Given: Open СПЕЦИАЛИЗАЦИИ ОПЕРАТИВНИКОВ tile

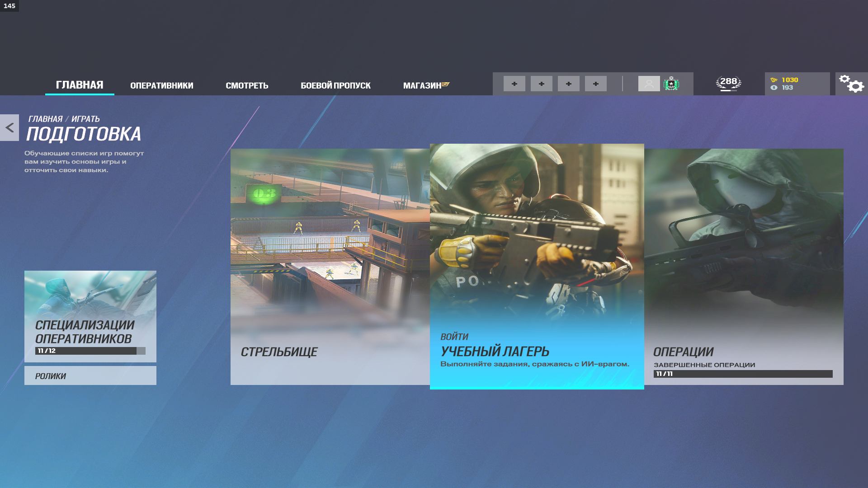Looking at the screenshot, I should pyautogui.click(x=90, y=316).
